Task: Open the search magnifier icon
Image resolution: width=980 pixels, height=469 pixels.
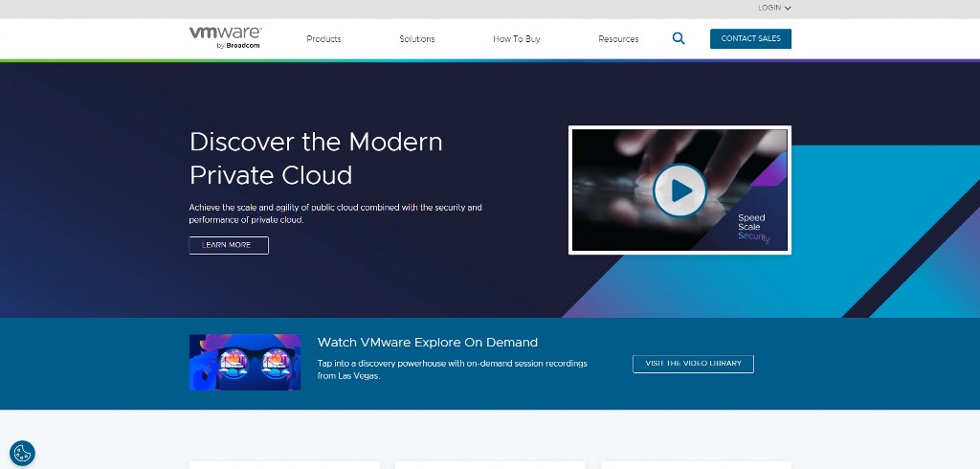Action: point(679,39)
